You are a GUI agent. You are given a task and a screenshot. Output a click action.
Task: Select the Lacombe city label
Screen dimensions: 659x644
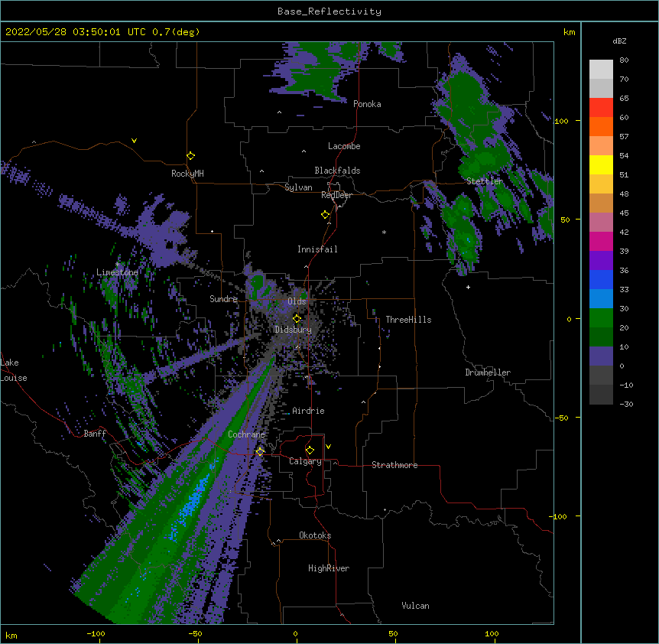point(344,146)
